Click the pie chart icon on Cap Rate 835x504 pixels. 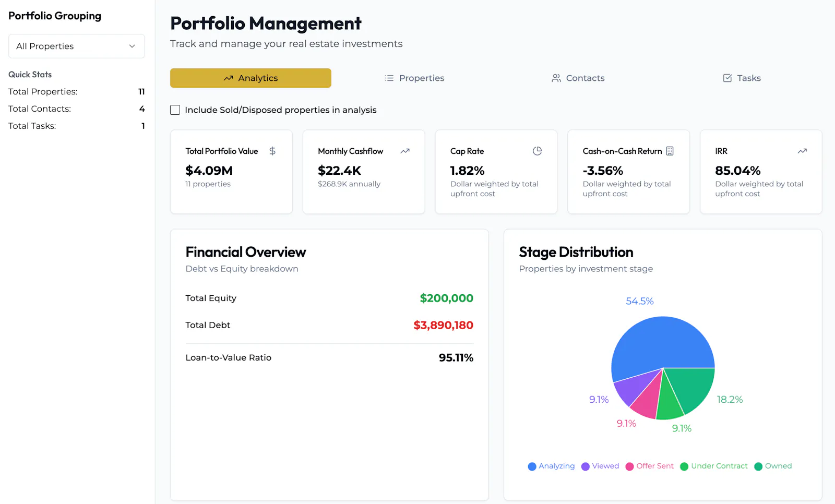click(x=537, y=151)
